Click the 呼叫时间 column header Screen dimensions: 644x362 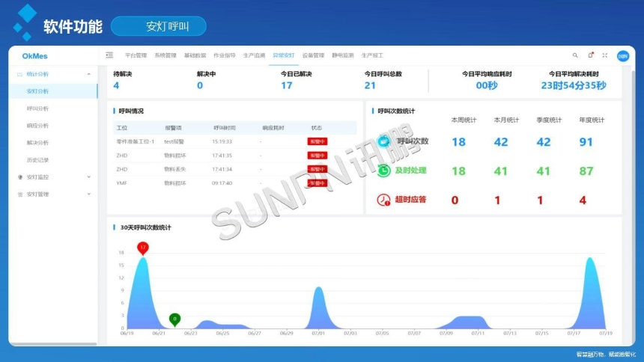(x=224, y=128)
